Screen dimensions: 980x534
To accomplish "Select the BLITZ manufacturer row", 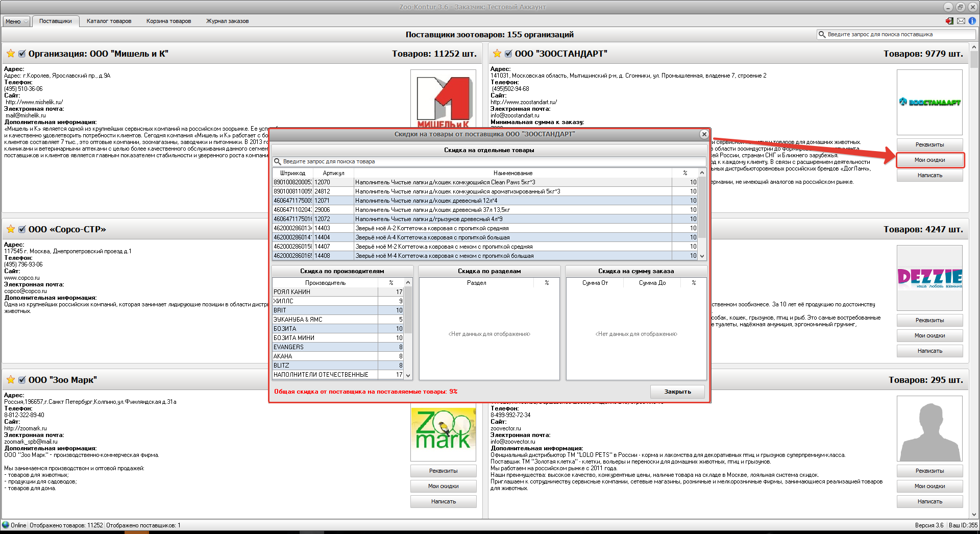I will click(338, 366).
